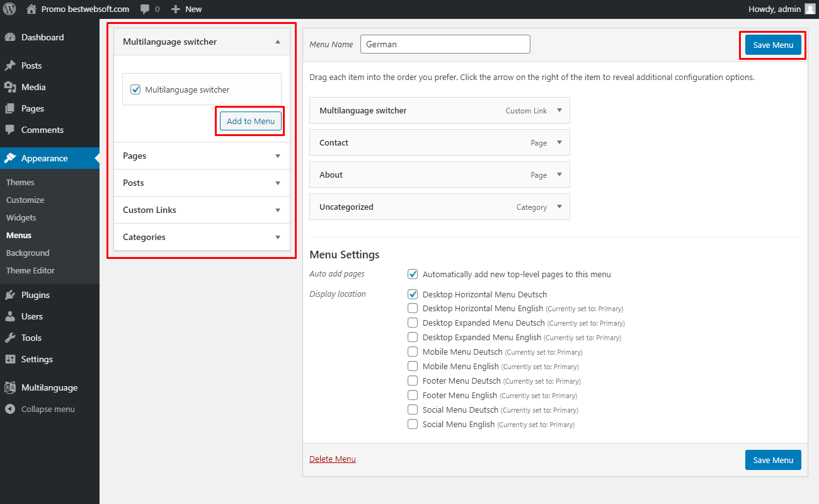The image size is (819, 504).
Task: Uncheck the Multilanguage switcher checkbox
Action: (x=135, y=89)
